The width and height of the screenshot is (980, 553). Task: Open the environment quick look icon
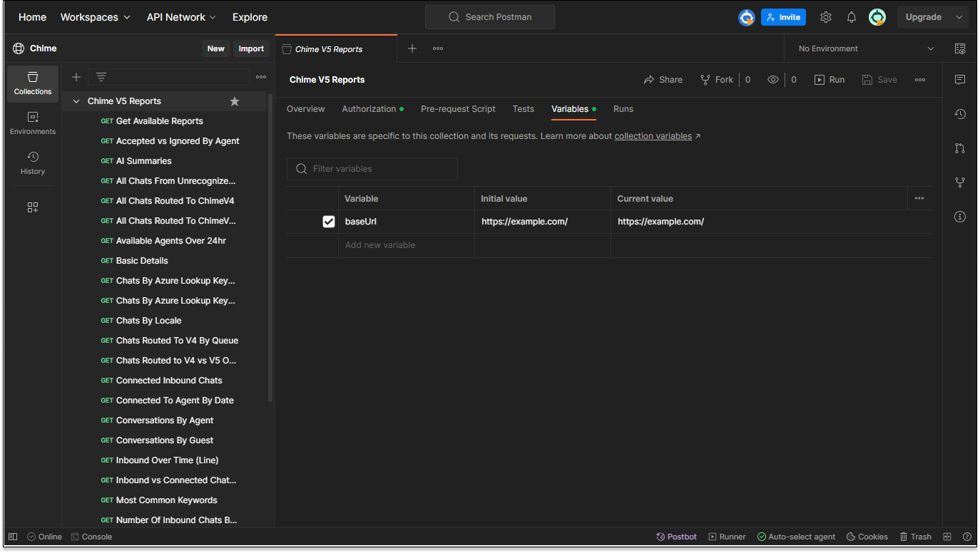(x=960, y=48)
